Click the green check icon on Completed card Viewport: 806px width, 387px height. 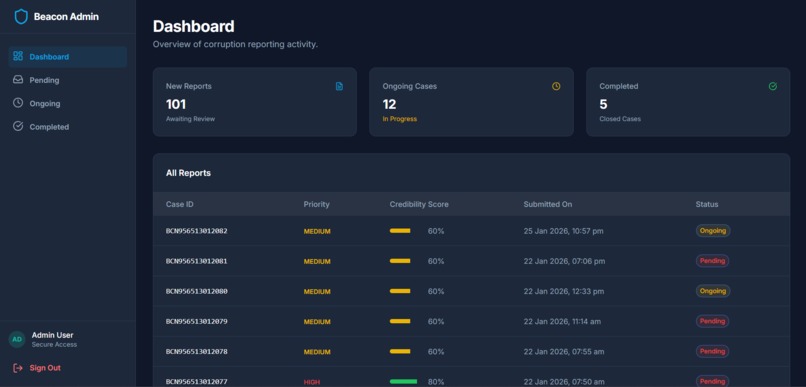773,86
